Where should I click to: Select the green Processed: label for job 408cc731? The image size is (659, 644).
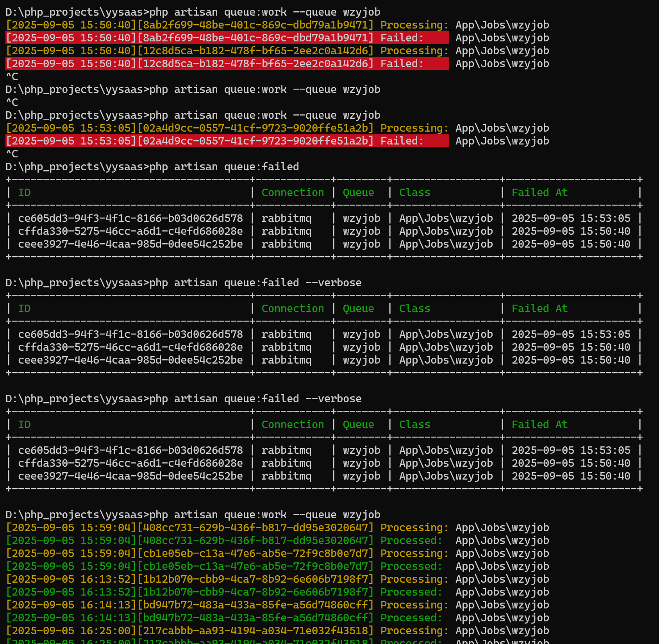pyautogui.click(x=410, y=540)
